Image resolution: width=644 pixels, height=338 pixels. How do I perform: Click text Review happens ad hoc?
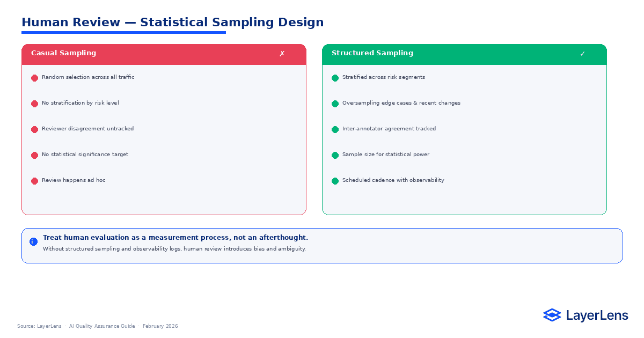pos(74,180)
